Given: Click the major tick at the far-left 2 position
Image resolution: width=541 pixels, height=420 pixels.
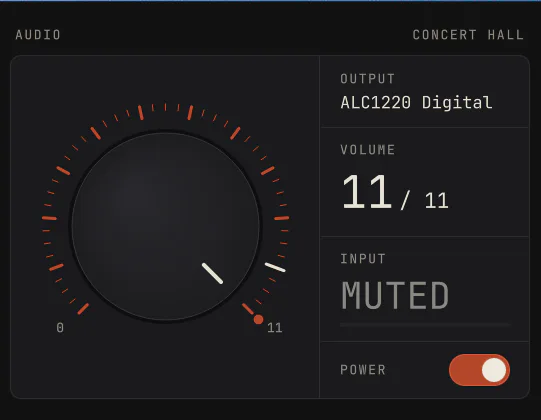Looking at the screenshot, I should (x=49, y=218).
